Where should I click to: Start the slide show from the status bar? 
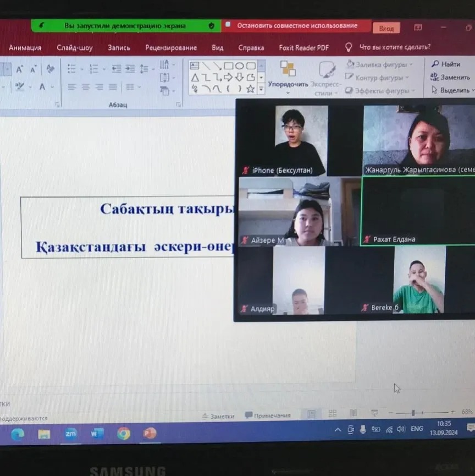tap(374, 413)
